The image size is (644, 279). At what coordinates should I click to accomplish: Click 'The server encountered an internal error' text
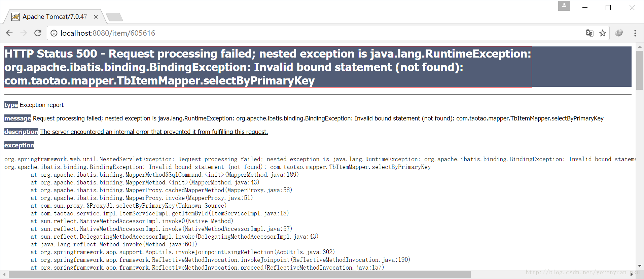coord(154,132)
